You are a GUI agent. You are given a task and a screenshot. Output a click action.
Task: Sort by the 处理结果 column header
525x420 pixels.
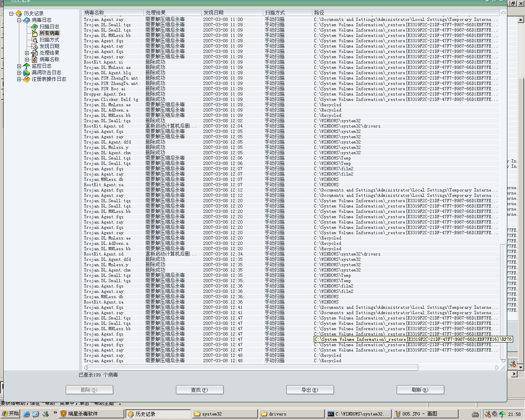tap(173, 13)
